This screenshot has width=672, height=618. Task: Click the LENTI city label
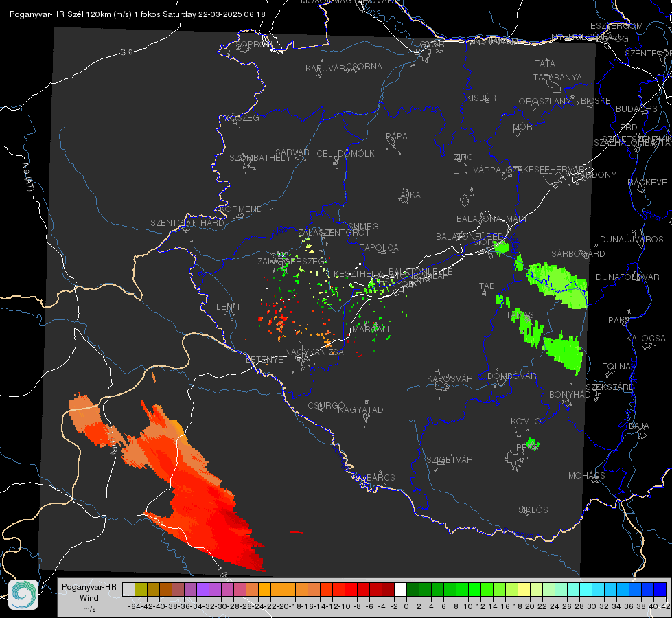228,307
